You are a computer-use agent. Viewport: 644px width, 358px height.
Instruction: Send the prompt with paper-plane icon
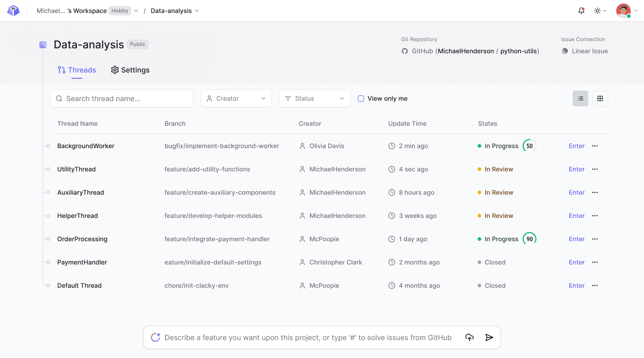pos(489,337)
